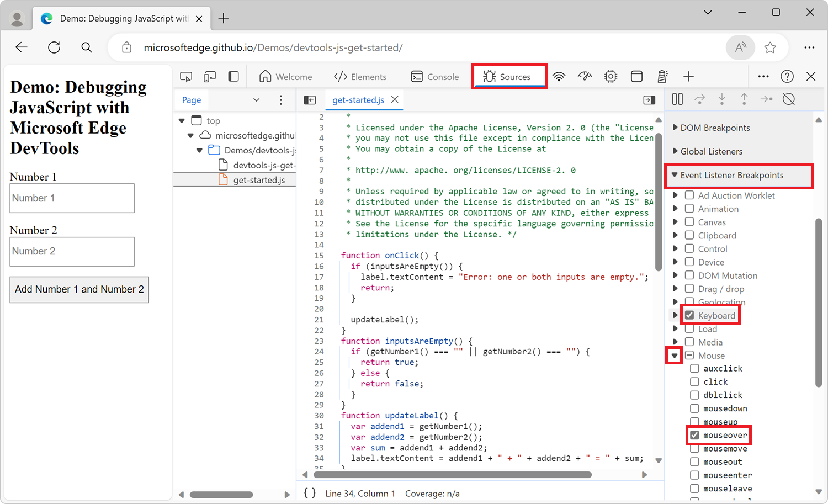Pretty-print code using the braces icon
The image size is (828, 504).
(309, 492)
